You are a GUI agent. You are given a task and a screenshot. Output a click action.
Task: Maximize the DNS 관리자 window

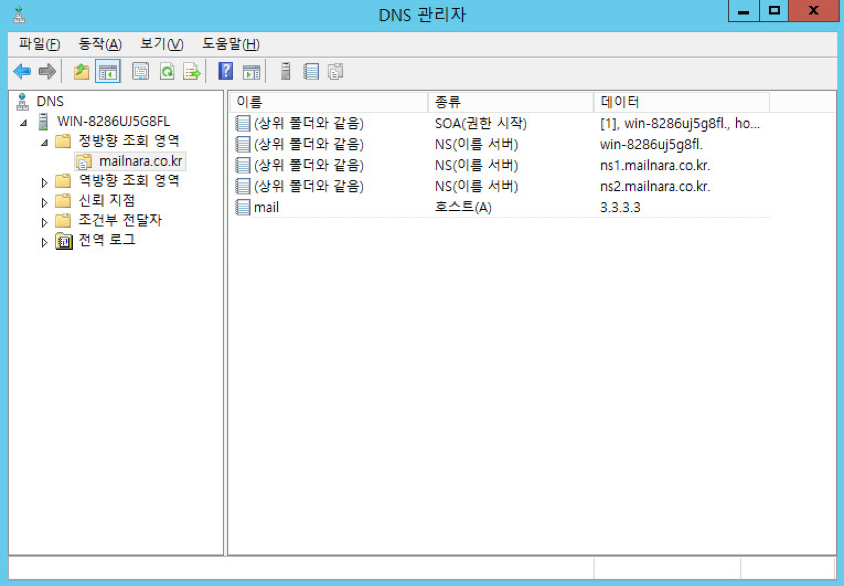(x=774, y=11)
